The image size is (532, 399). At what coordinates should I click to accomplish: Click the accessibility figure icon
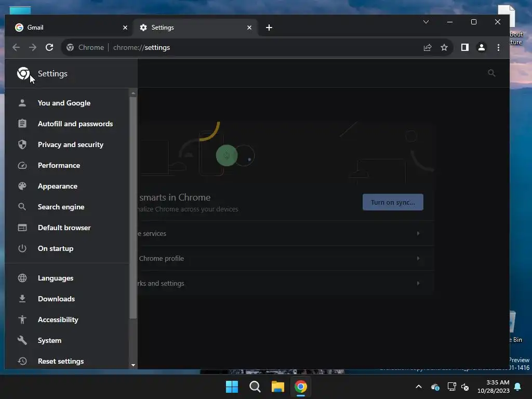pyautogui.click(x=22, y=320)
